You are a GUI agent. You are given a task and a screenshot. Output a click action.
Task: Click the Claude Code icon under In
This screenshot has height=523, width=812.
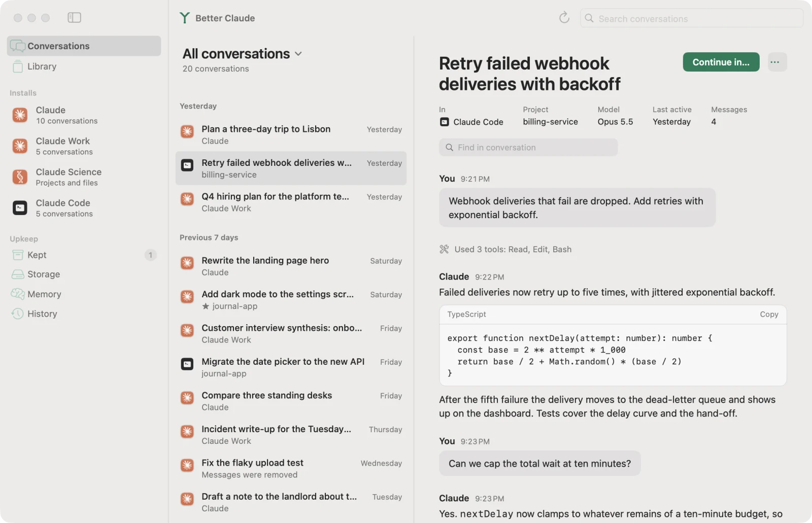[445, 122]
